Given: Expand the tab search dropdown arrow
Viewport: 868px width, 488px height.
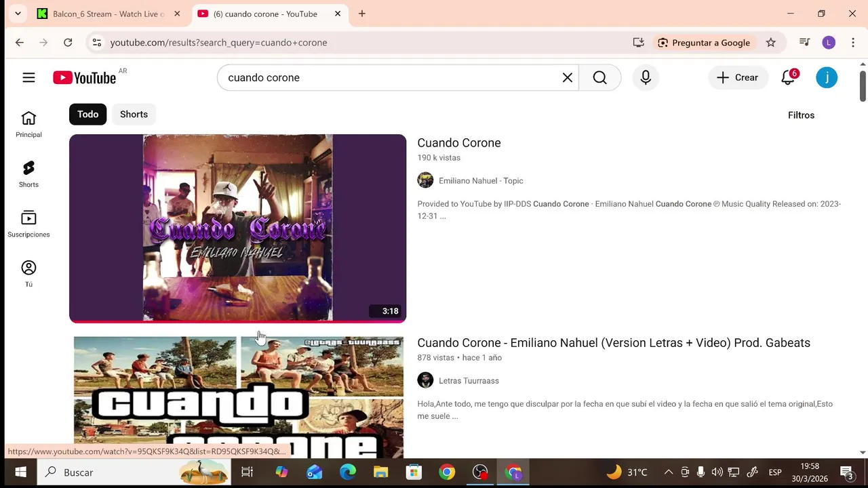Looking at the screenshot, I should [x=18, y=14].
